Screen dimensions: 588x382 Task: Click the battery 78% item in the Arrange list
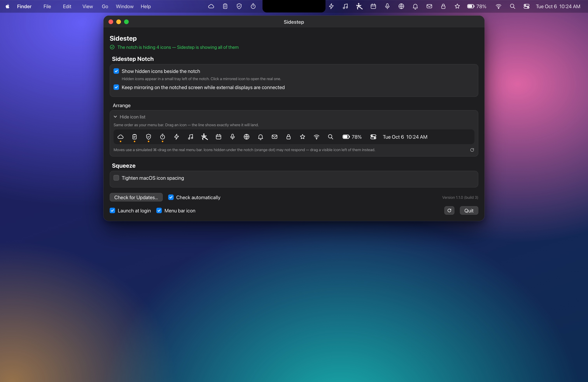tap(352, 137)
